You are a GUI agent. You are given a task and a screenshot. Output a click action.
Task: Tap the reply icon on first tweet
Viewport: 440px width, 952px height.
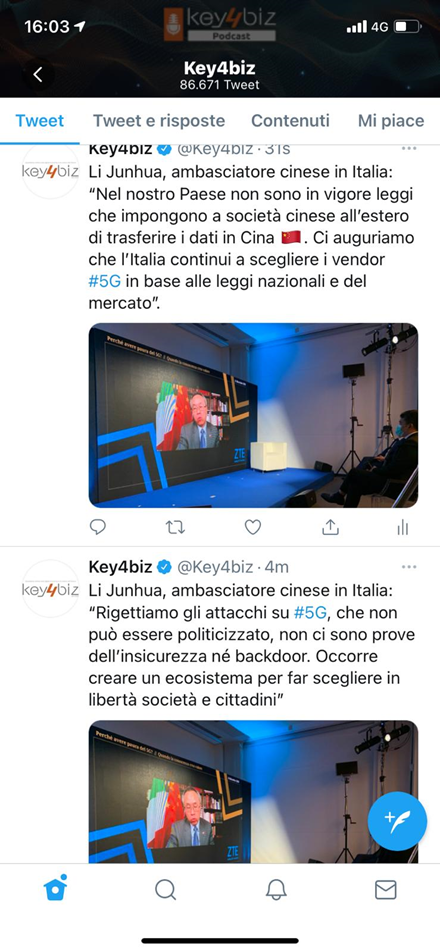pyautogui.click(x=98, y=528)
